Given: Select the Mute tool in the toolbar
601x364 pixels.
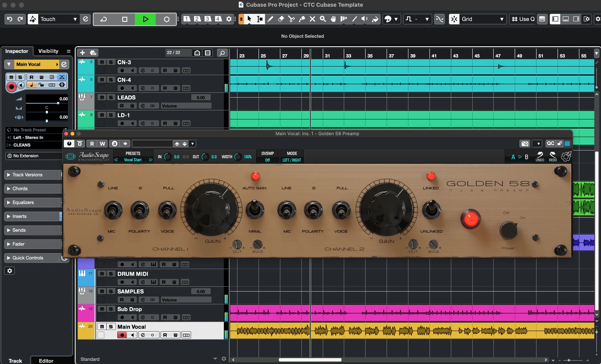Looking at the screenshot, I should click(312, 19).
